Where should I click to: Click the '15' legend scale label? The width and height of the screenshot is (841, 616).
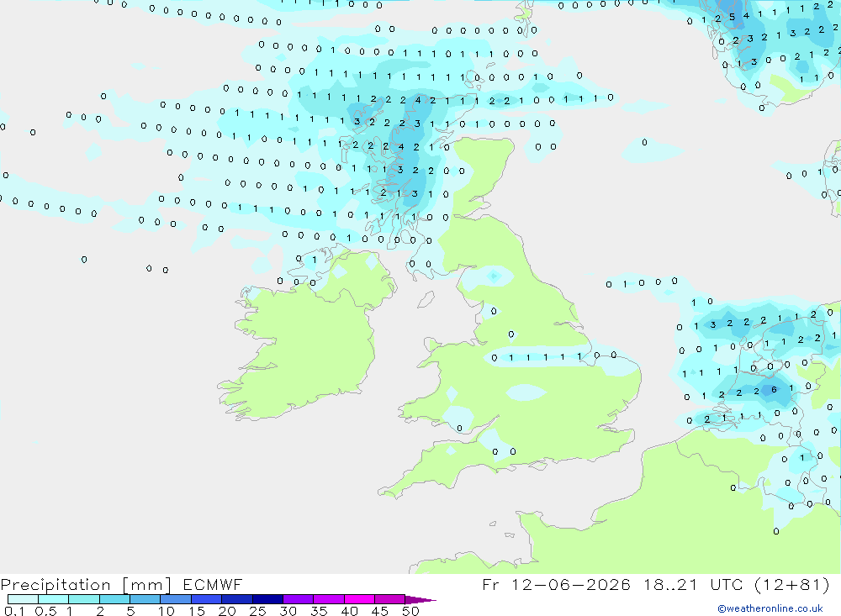click(197, 611)
